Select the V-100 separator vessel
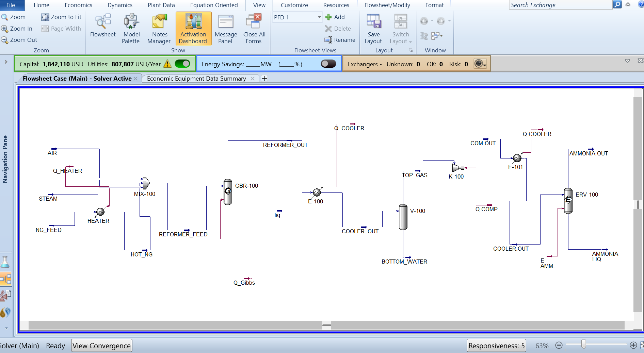This screenshot has height=353, width=644. tap(403, 217)
